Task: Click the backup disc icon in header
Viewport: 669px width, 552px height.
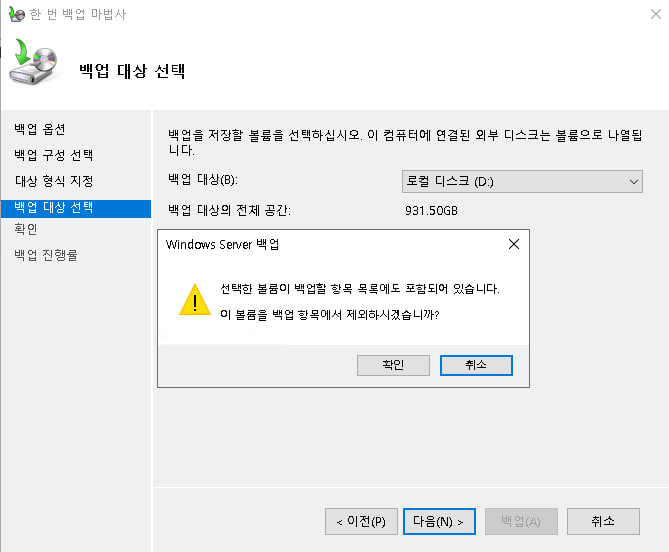Action: (35, 64)
